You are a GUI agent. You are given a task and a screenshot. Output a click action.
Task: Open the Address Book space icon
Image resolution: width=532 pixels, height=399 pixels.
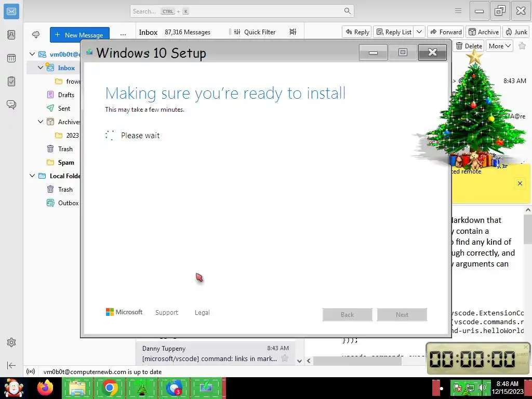pyautogui.click(x=11, y=35)
